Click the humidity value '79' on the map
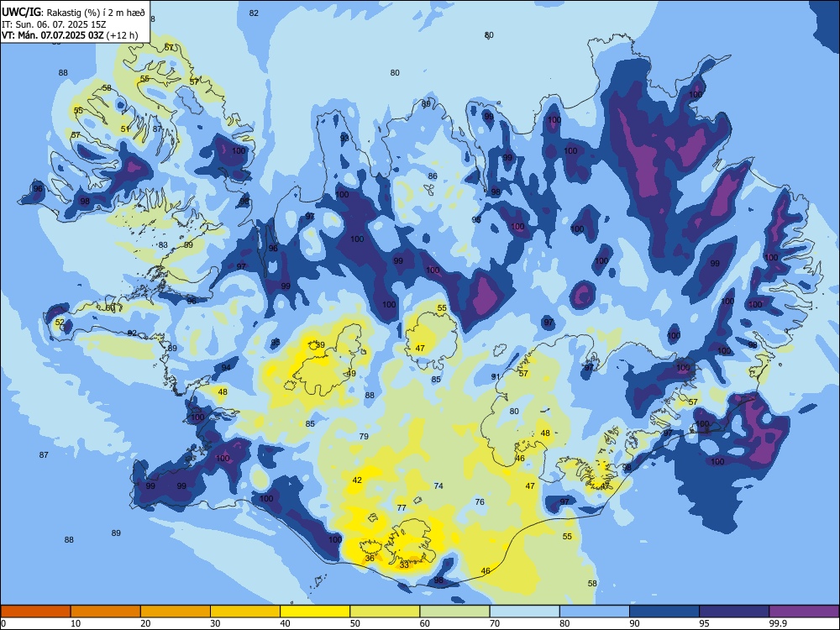 (x=364, y=436)
